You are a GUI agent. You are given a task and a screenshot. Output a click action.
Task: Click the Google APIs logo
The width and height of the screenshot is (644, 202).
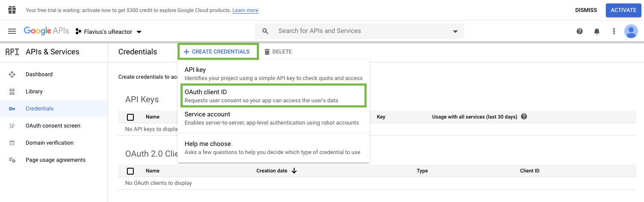(46, 31)
